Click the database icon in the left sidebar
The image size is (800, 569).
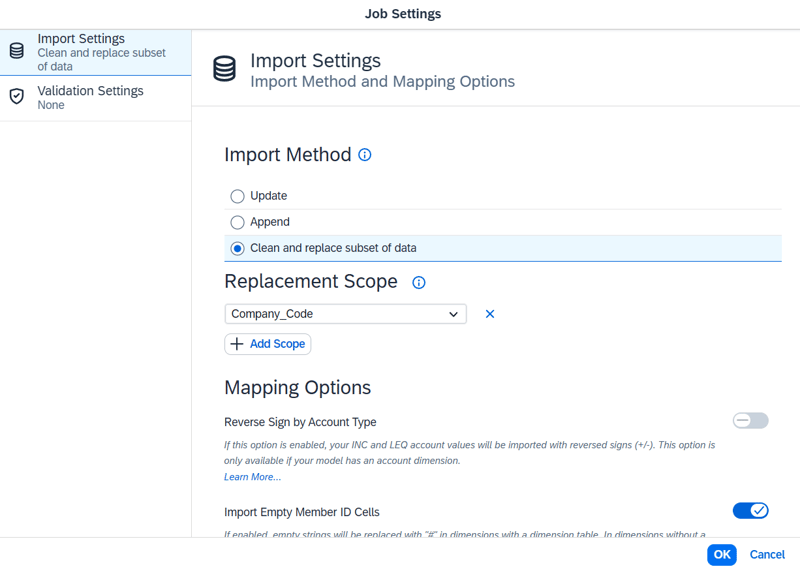17,51
